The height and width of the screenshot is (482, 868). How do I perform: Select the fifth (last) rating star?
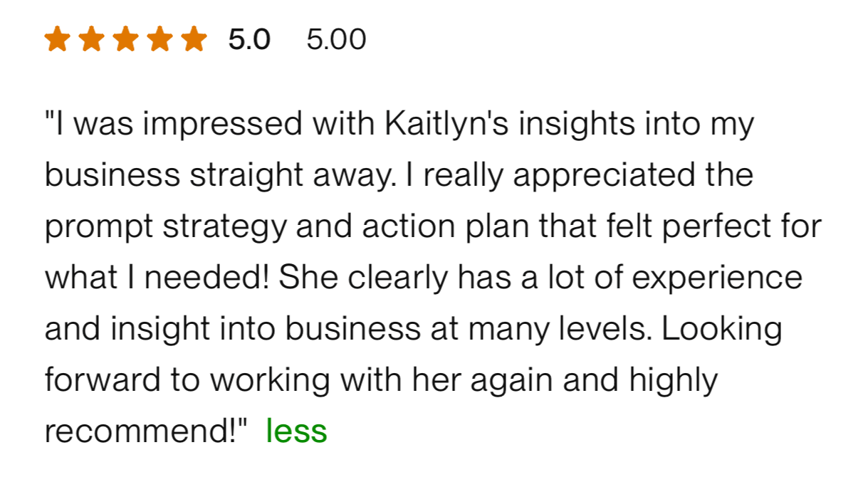[x=194, y=39]
